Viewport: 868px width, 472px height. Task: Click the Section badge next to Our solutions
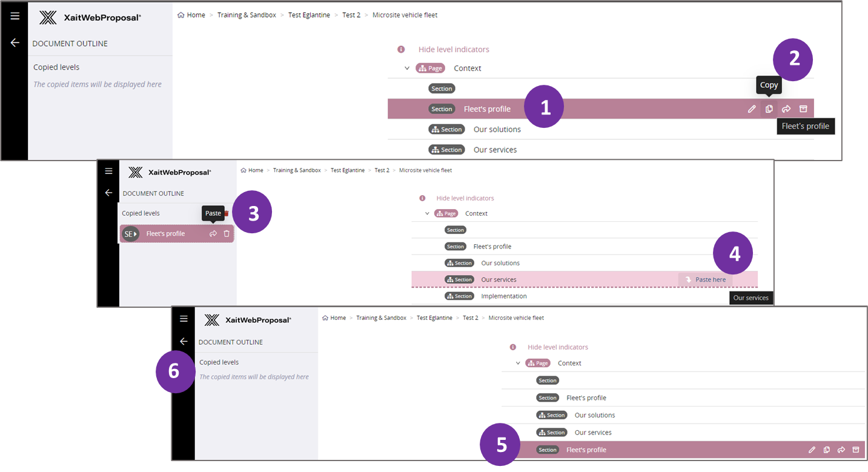446,129
